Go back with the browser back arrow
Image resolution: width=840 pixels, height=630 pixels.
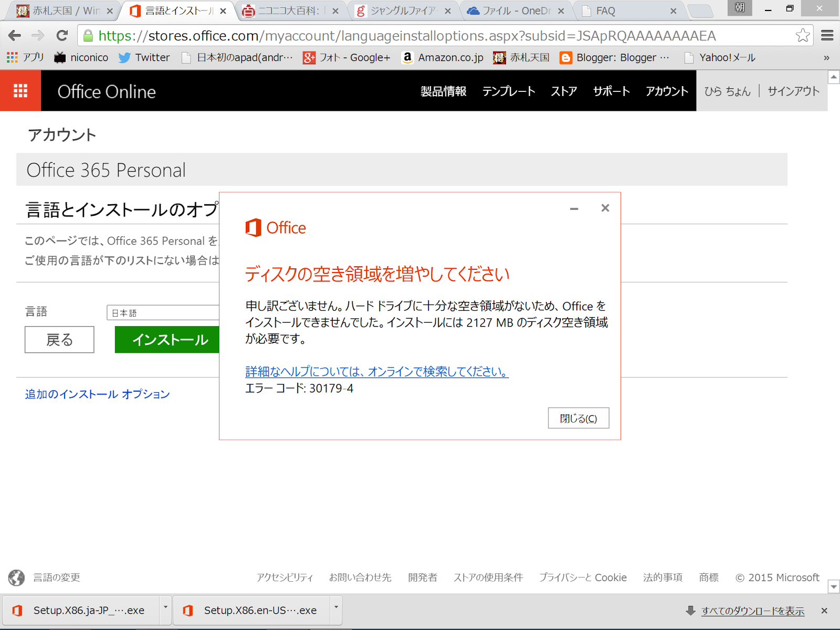(15, 36)
